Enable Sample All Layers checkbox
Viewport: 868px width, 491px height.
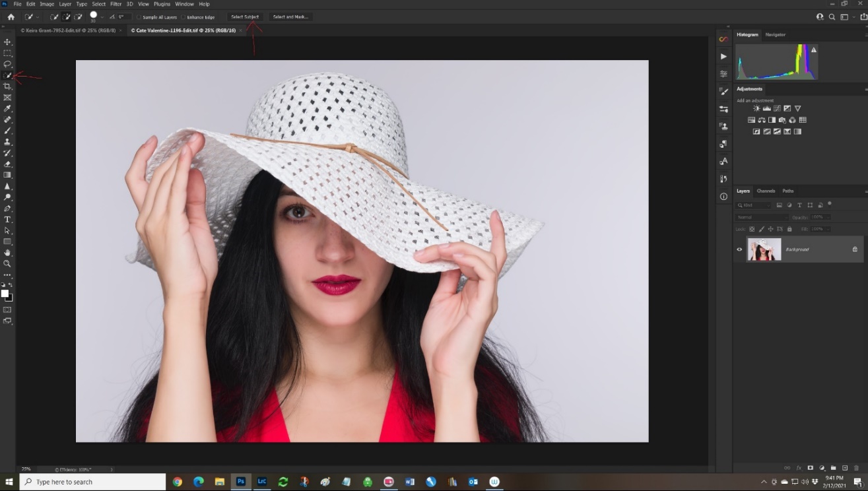(x=139, y=17)
